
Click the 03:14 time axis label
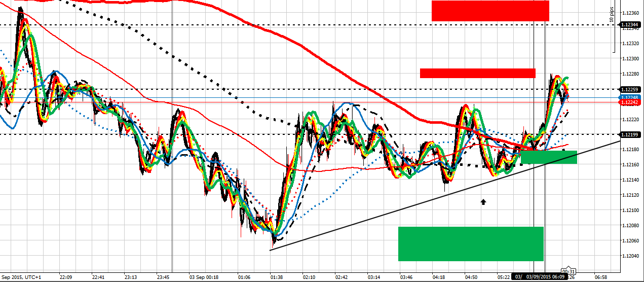coord(374,277)
